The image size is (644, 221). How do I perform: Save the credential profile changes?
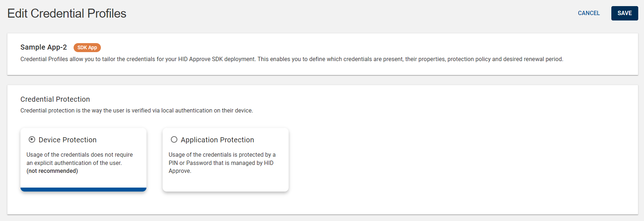[x=624, y=13]
